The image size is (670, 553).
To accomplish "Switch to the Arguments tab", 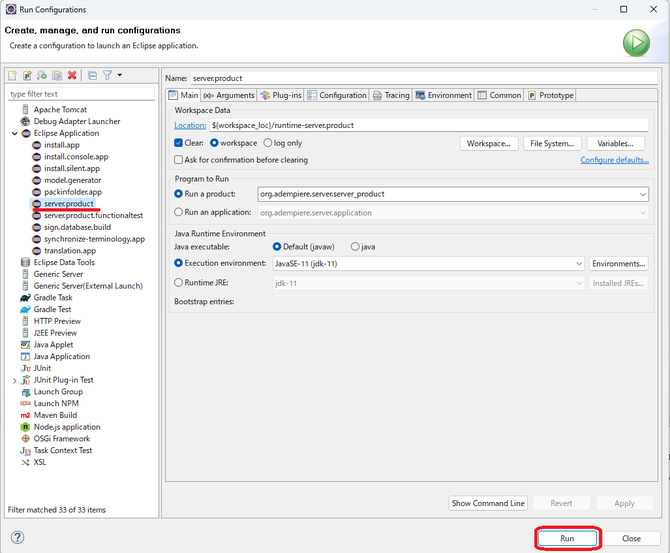I will [x=229, y=95].
